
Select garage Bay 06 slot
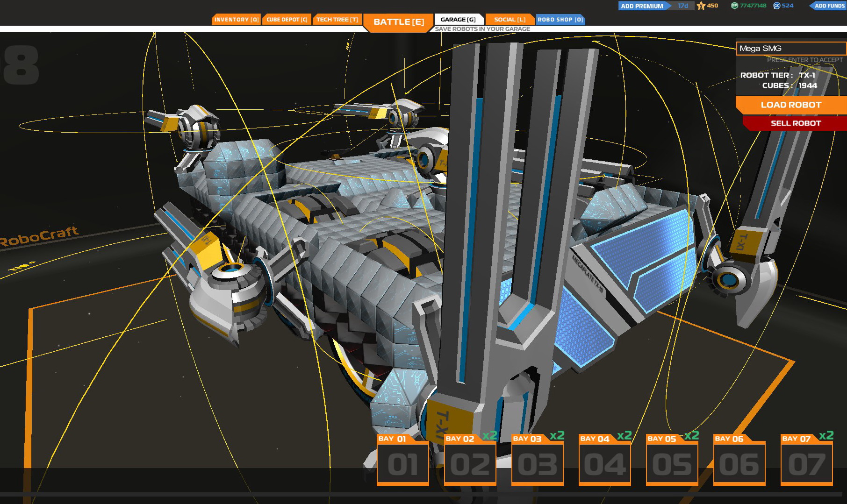pyautogui.click(x=739, y=460)
